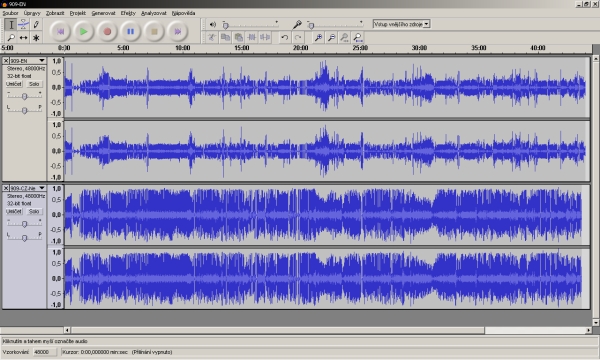Click the horizontal scrollbar thumb
The image size is (600, 360).
[278, 330]
